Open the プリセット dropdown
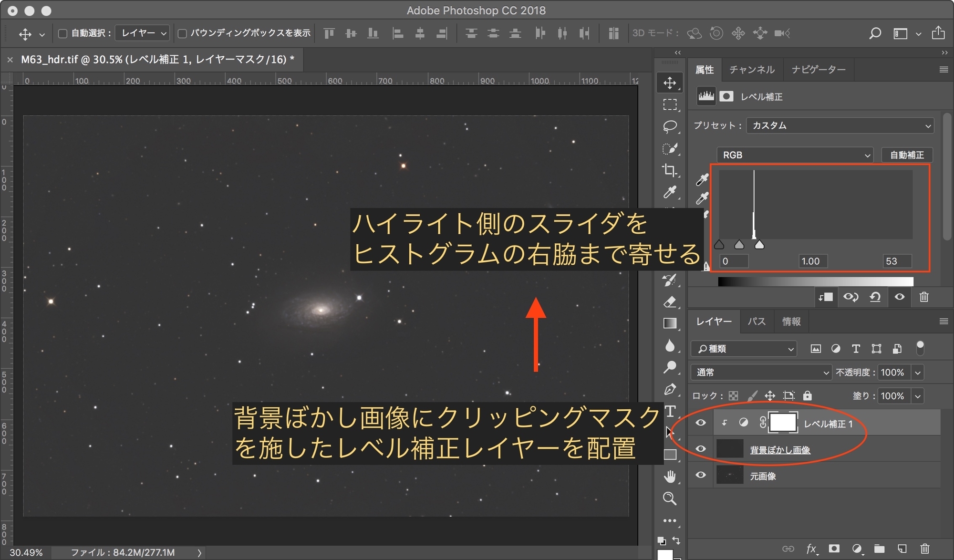Viewport: 954px width, 560px height. pos(840,125)
